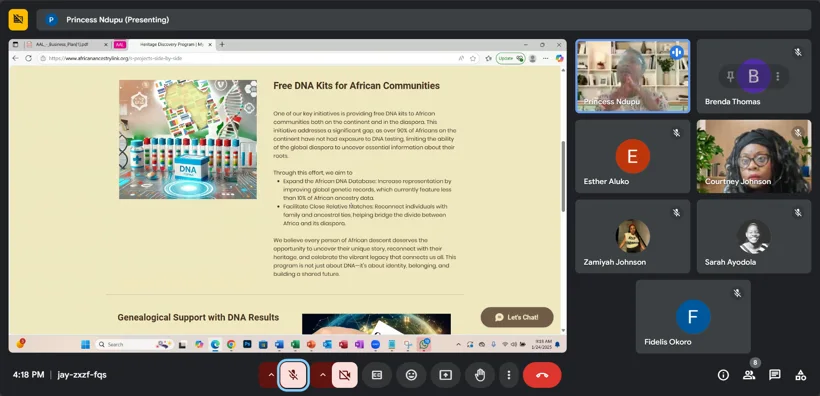820x396 pixels.
Task: Open meeting details info icon
Action: click(723, 375)
